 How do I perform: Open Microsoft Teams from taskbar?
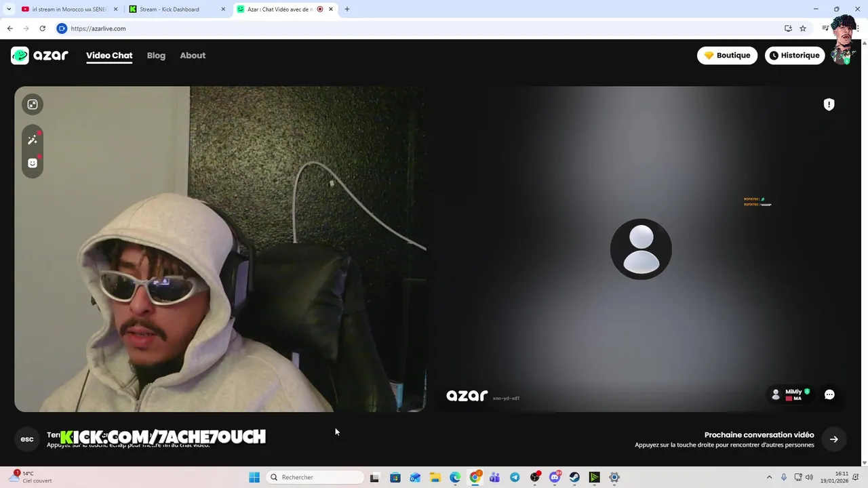494,477
